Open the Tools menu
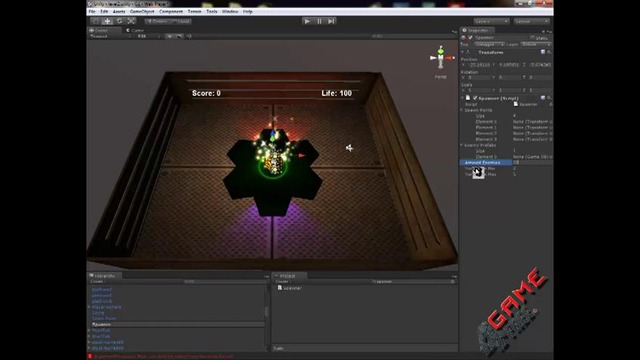The image size is (640, 360). [x=212, y=11]
